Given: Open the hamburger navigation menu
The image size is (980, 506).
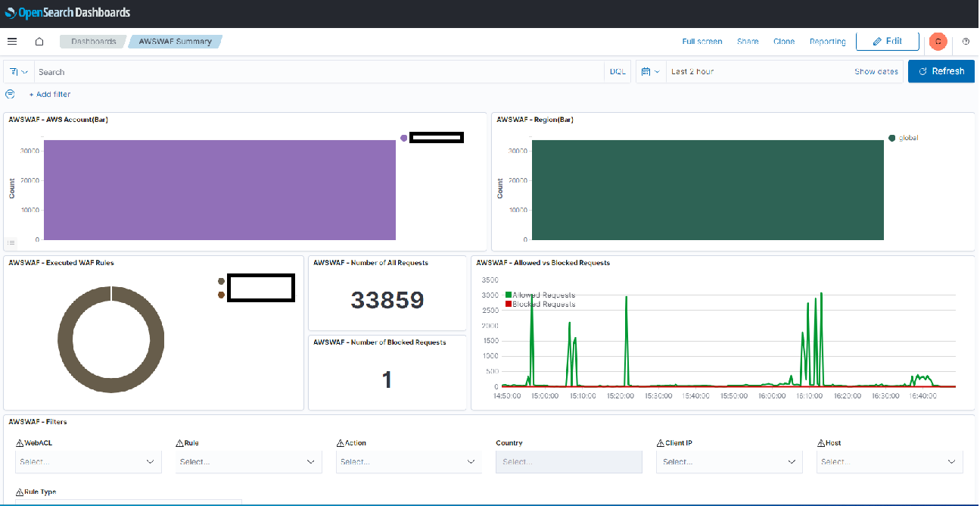Looking at the screenshot, I should coord(12,42).
